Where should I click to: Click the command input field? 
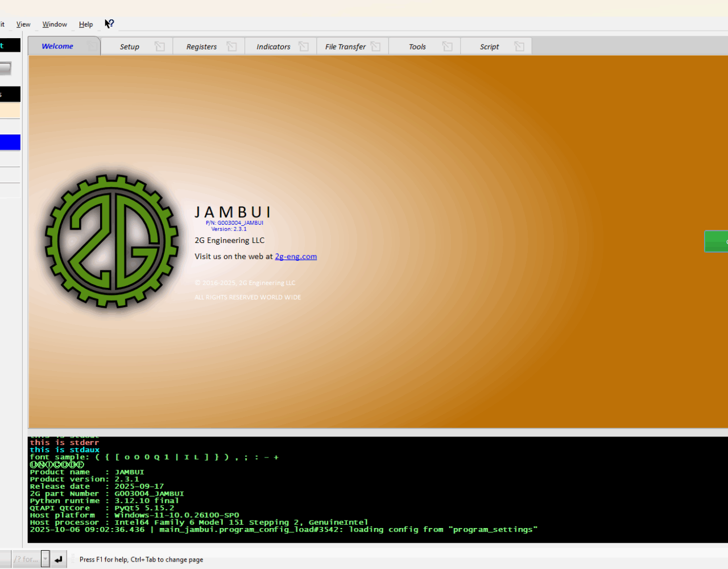click(25, 559)
